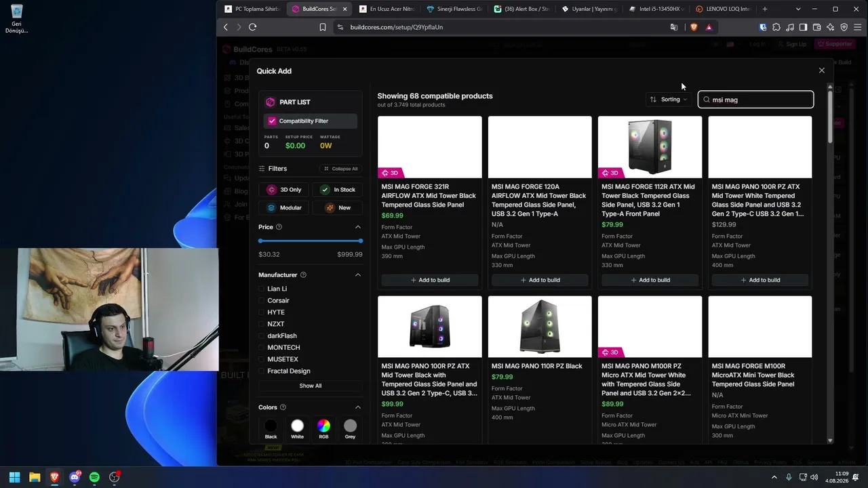Image resolution: width=868 pixels, height=488 pixels.
Task: Switch to Sinerji Flawless tab
Action: 454,9
